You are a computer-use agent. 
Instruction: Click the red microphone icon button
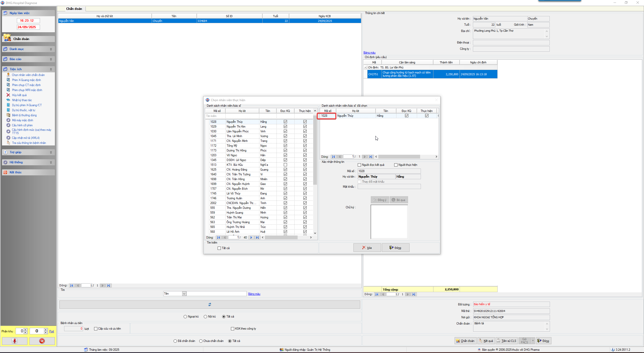(15, 341)
